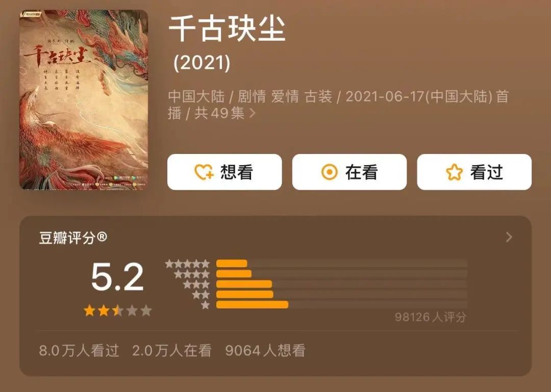Open the 2.0万人在看 list
Image resolution: width=551 pixels, height=392 pixels.
(172, 350)
